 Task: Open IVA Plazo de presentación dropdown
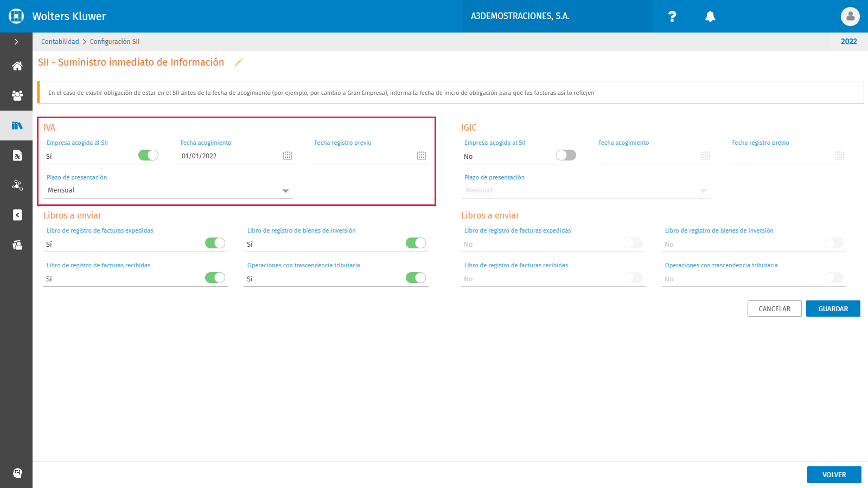pyautogui.click(x=168, y=190)
